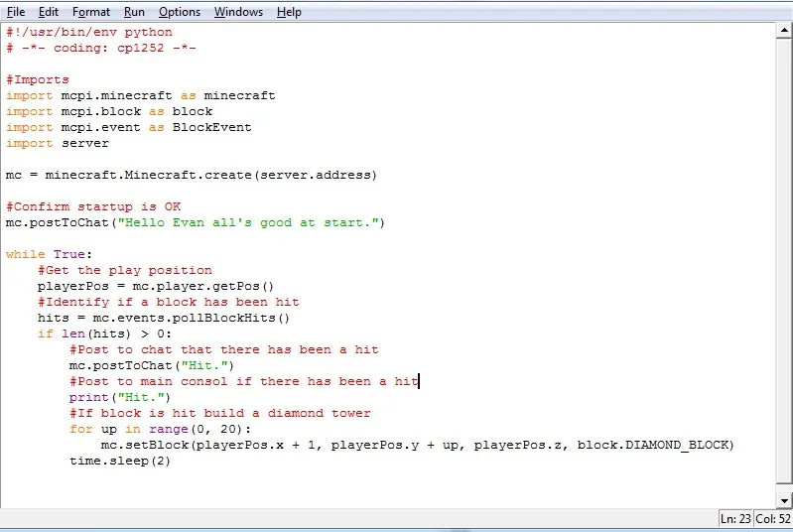
Task: Click the '#Imports' comment line
Action: click(x=38, y=79)
